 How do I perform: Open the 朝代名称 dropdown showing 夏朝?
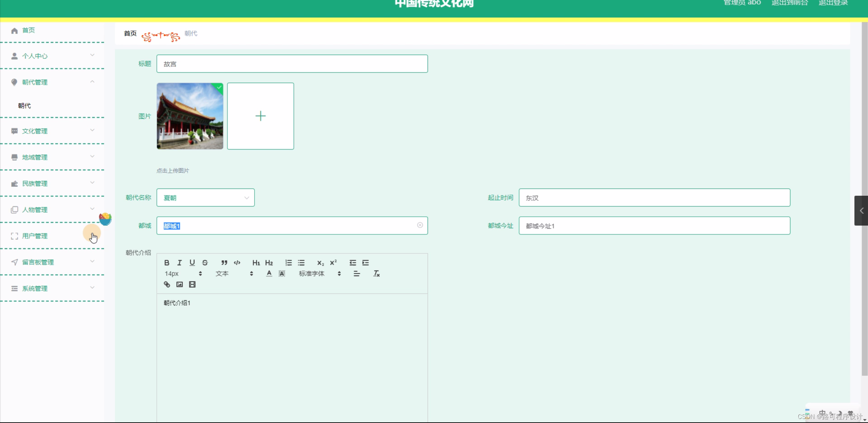[205, 198]
